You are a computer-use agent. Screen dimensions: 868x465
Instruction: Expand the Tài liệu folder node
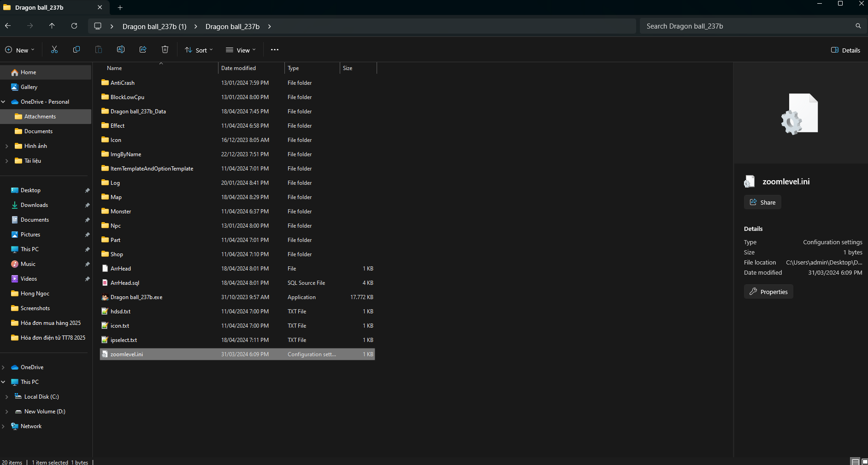[6, 161]
